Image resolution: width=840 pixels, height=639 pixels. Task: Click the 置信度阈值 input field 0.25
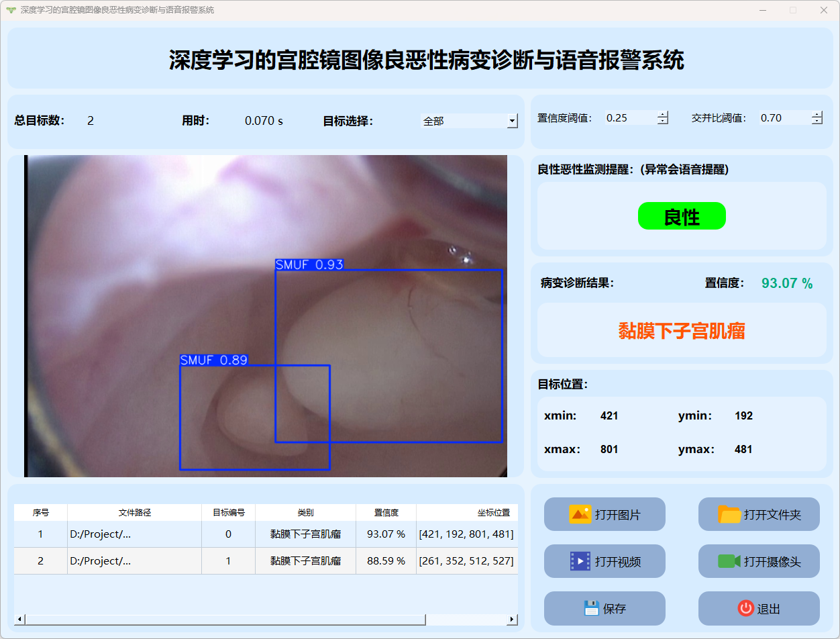point(631,117)
